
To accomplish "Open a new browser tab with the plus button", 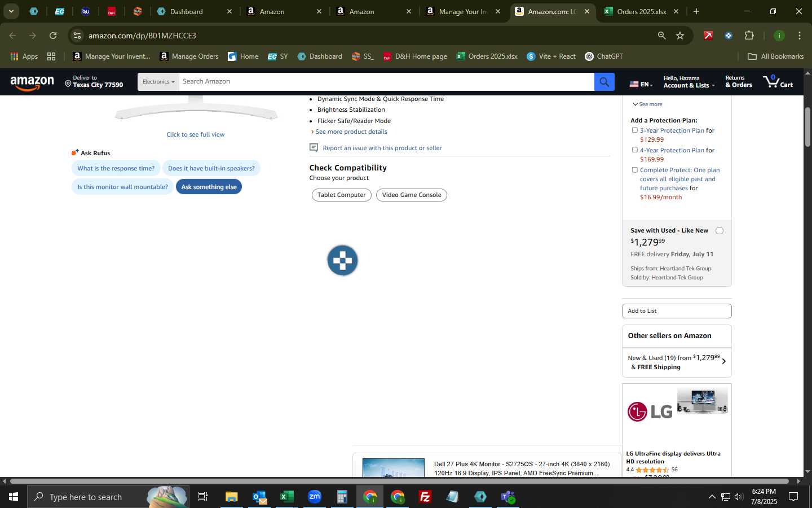I will pyautogui.click(x=696, y=11).
